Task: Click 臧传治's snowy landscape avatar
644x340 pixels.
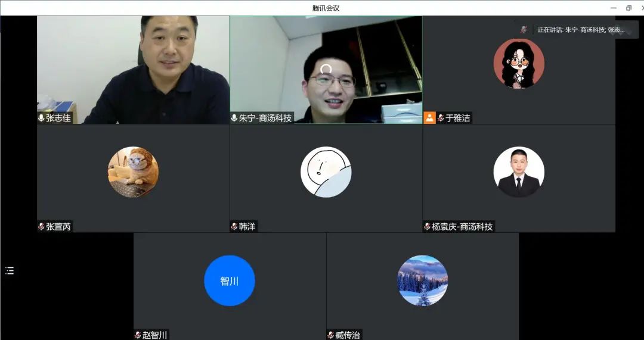Action: tap(423, 280)
